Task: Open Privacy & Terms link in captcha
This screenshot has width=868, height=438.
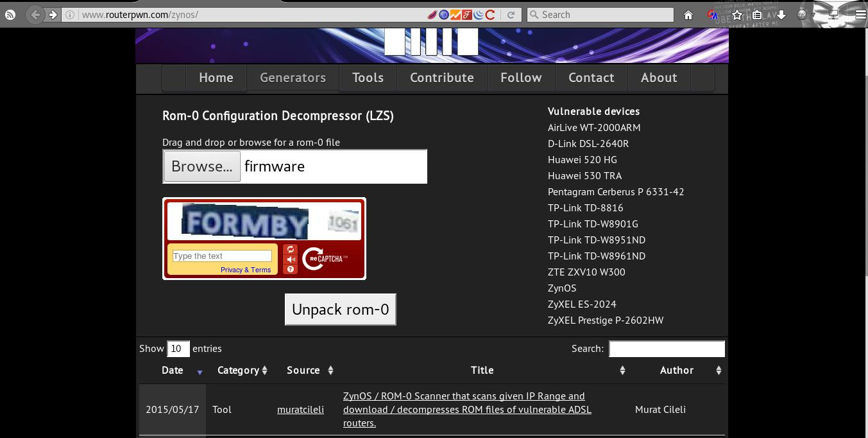Action: click(246, 270)
